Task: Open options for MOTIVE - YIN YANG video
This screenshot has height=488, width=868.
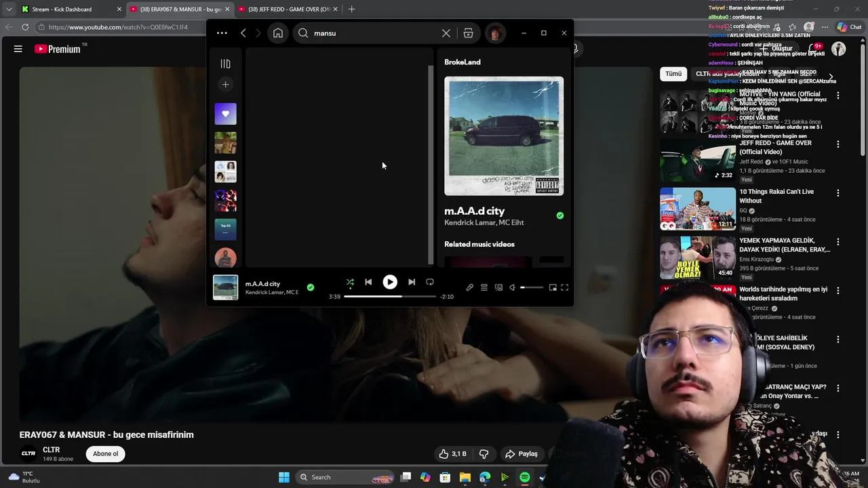Action: point(838,96)
